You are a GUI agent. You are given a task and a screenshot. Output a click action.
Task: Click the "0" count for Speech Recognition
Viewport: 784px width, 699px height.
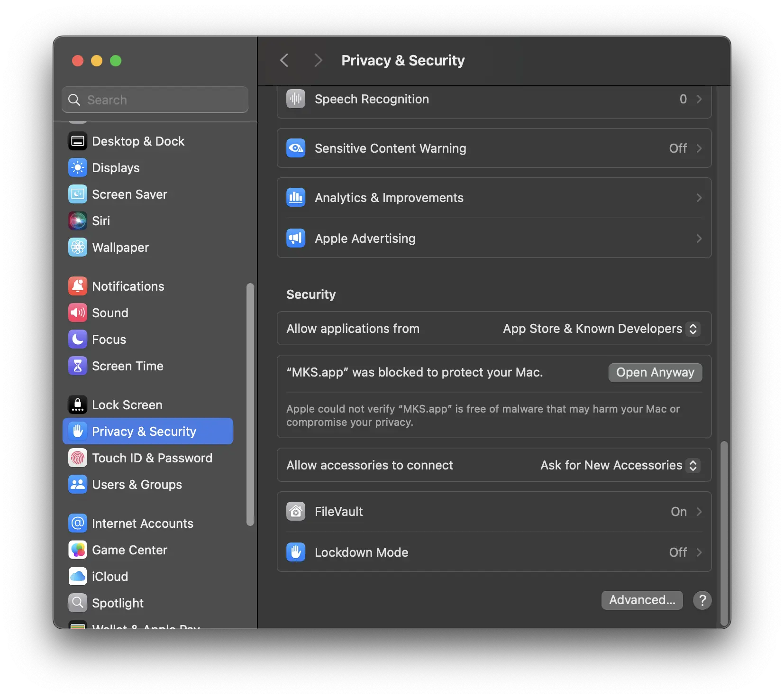tap(683, 99)
